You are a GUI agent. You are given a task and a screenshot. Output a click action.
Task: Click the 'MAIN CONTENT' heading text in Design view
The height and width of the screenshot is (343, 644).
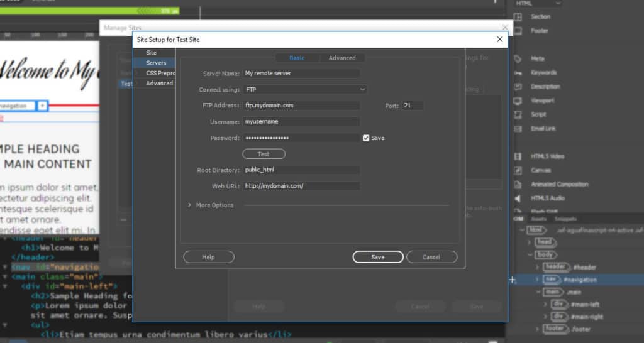pos(48,164)
